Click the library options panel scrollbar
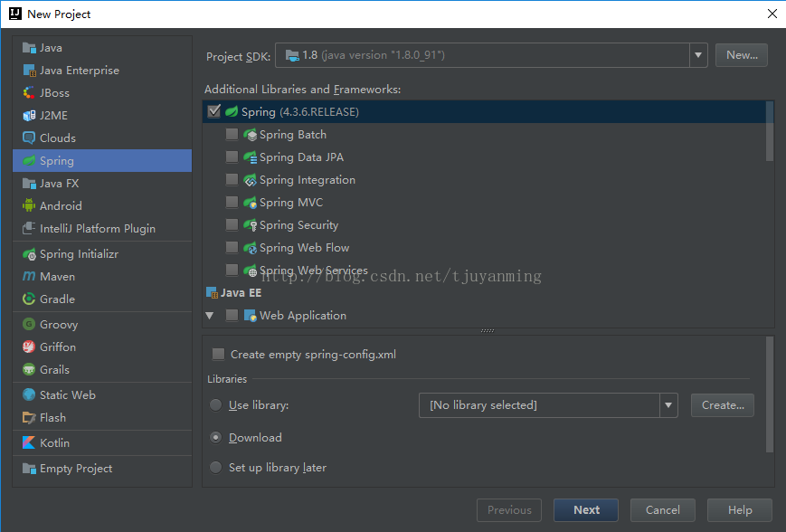Screen dimensions: 786x532 pyautogui.click(x=770, y=394)
